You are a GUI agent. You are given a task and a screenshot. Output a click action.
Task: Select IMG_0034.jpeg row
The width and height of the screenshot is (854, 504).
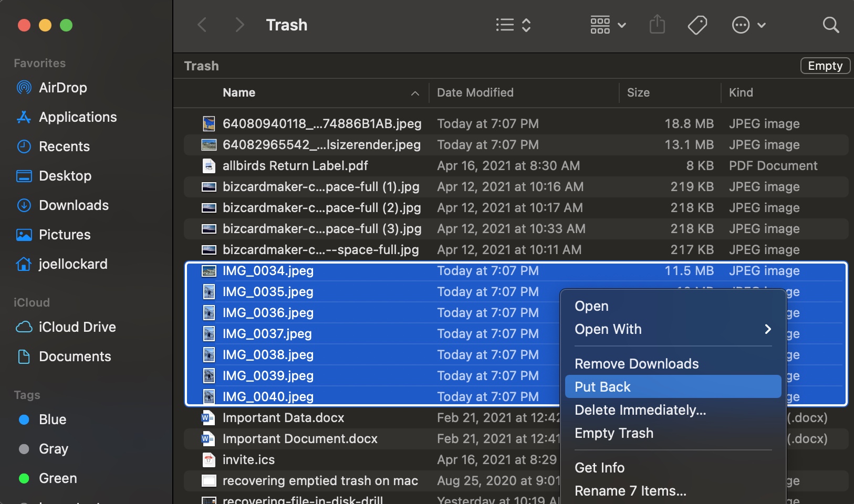[516, 271]
